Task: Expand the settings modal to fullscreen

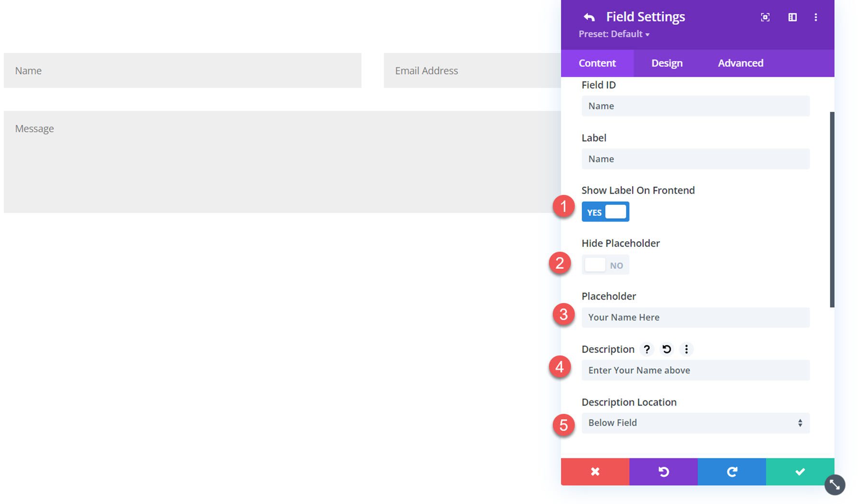Action: [x=764, y=17]
